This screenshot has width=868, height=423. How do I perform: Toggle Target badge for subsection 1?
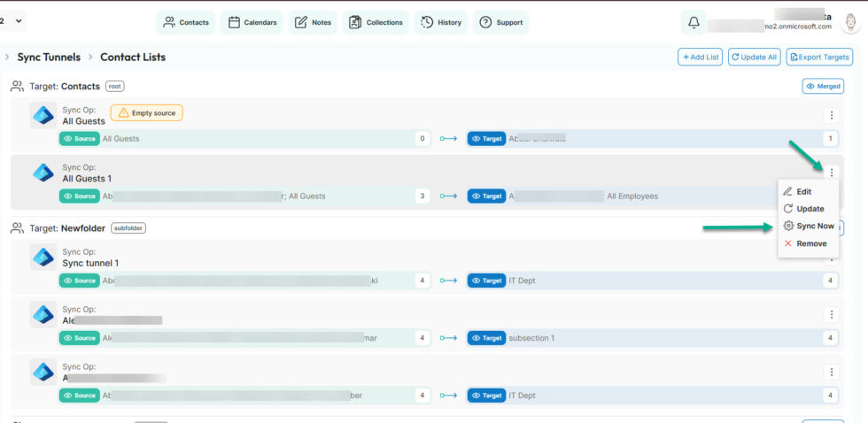(486, 338)
